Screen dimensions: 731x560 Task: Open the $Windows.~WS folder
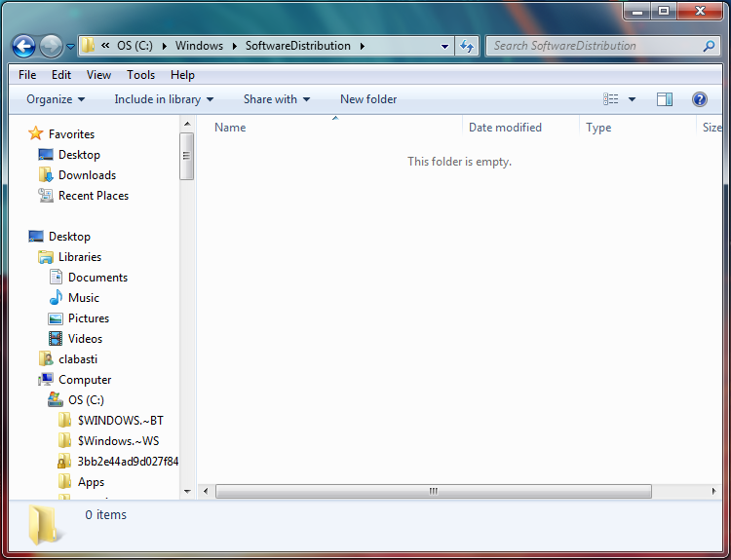tap(118, 441)
